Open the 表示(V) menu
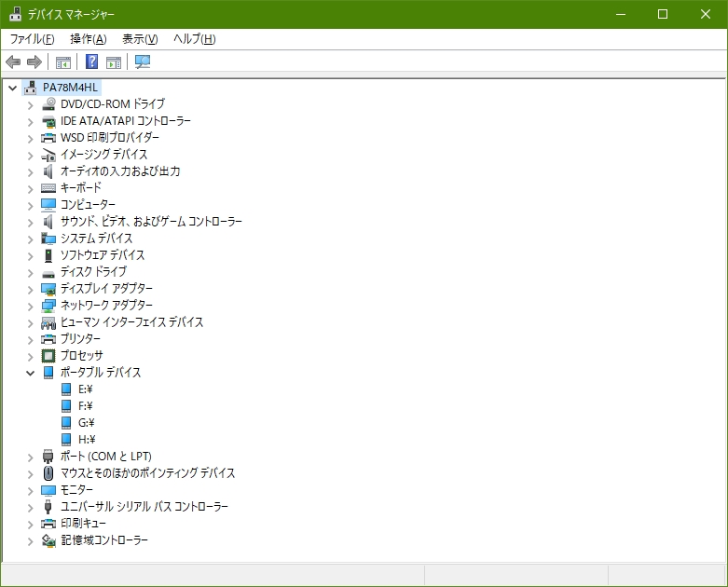This screenshot has width=728, height=587. coord(140,39)
